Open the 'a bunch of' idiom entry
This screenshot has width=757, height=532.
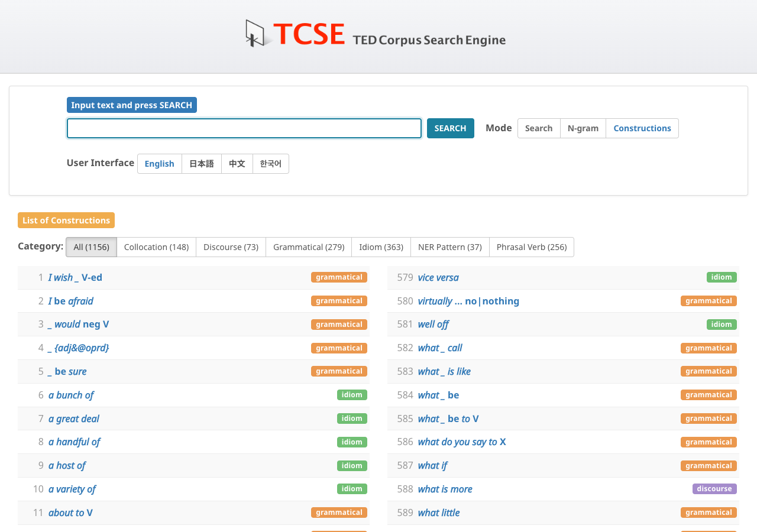70,395
